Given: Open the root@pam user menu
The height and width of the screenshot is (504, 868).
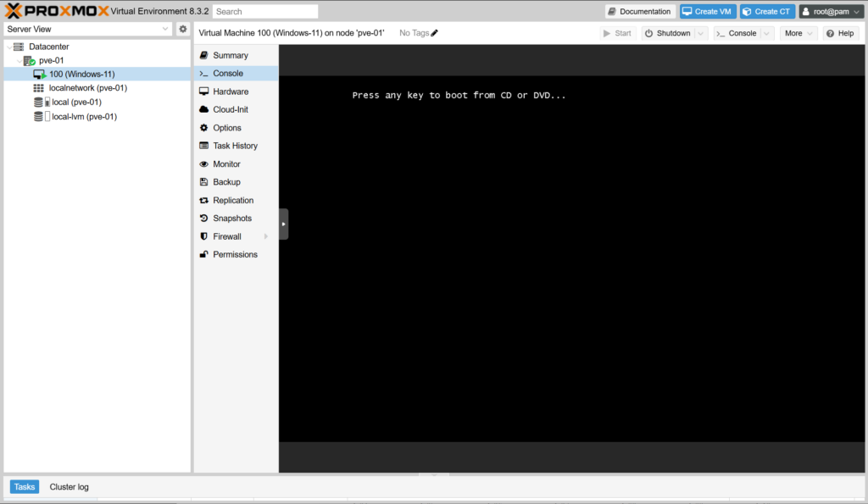Looking at the screenshot, I should click(x=831, y=12).
